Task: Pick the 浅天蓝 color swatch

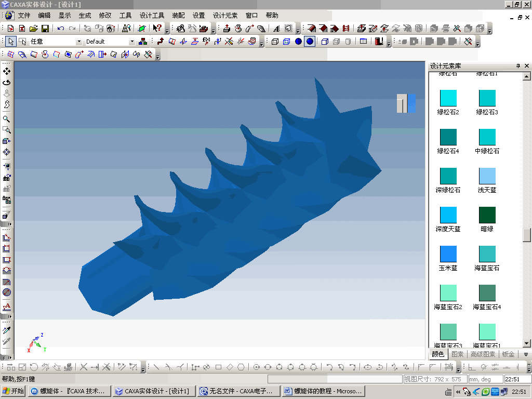Action: [487, 177]
